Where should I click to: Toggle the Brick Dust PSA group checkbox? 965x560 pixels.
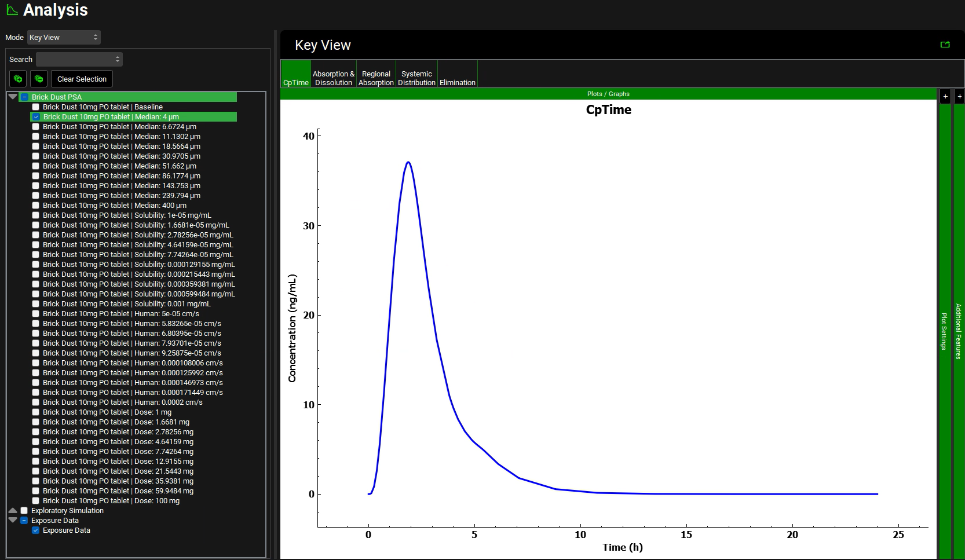tap(24, 97)
